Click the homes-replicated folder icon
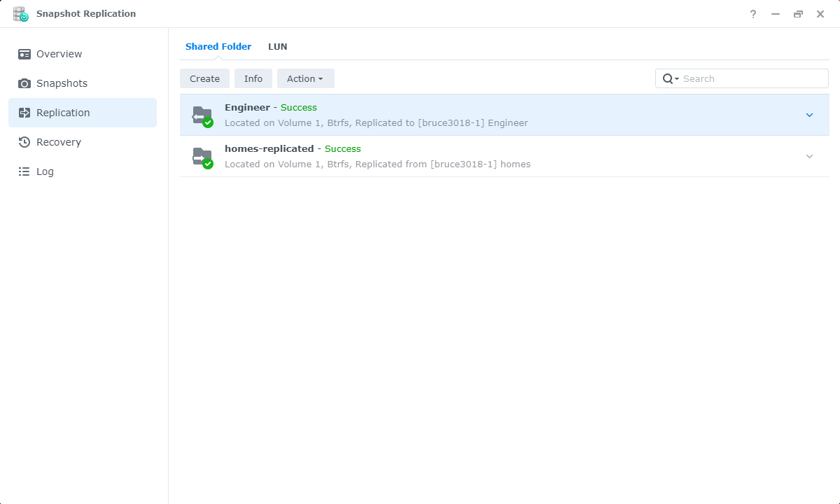The image size is (840, 504). tap(202, 157)
